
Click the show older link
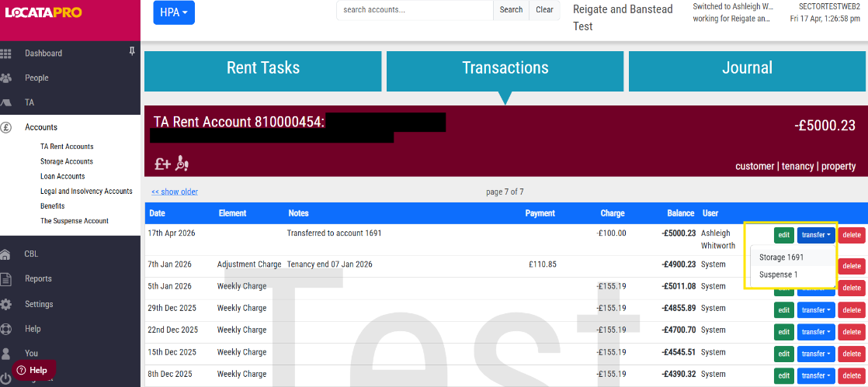point(175,192)
